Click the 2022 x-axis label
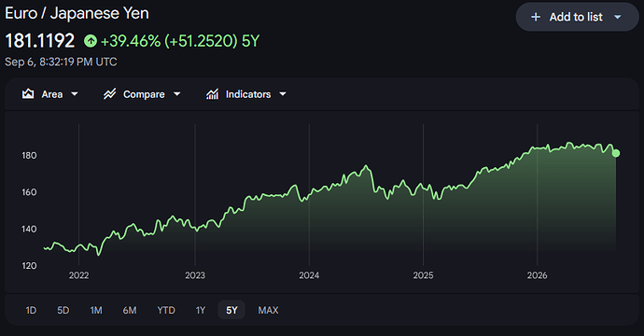 (78, 275)
